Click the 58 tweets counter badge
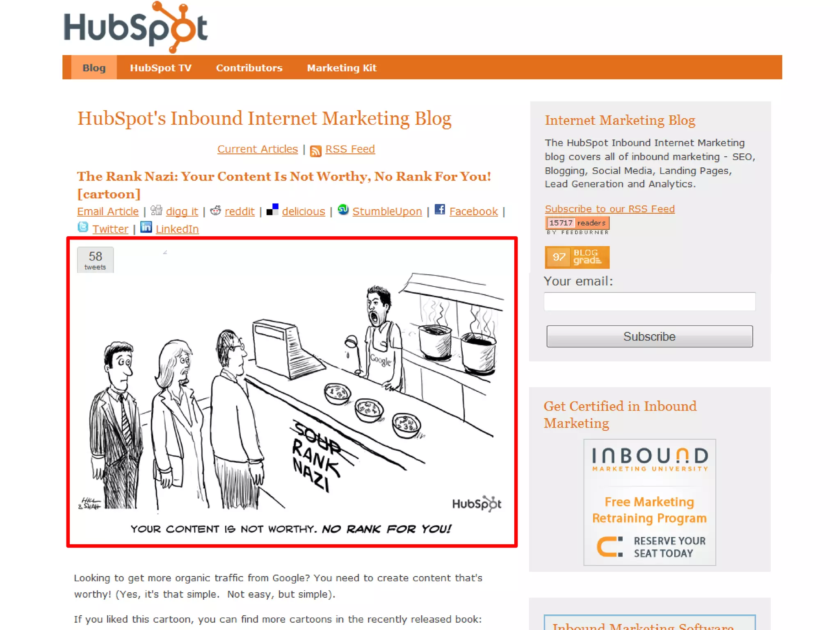The image size is (840, 630). [x=95, y=260]
